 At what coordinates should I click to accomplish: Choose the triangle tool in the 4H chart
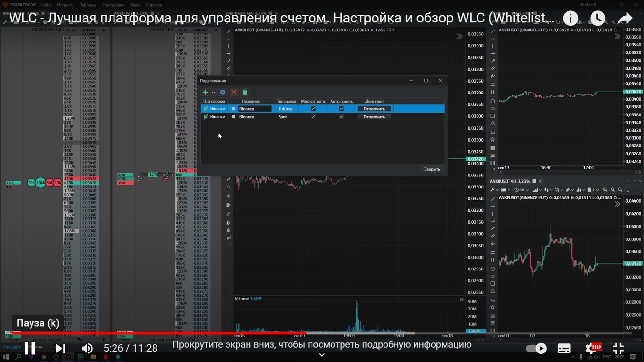pyautogui.click(x=493, y=291)
